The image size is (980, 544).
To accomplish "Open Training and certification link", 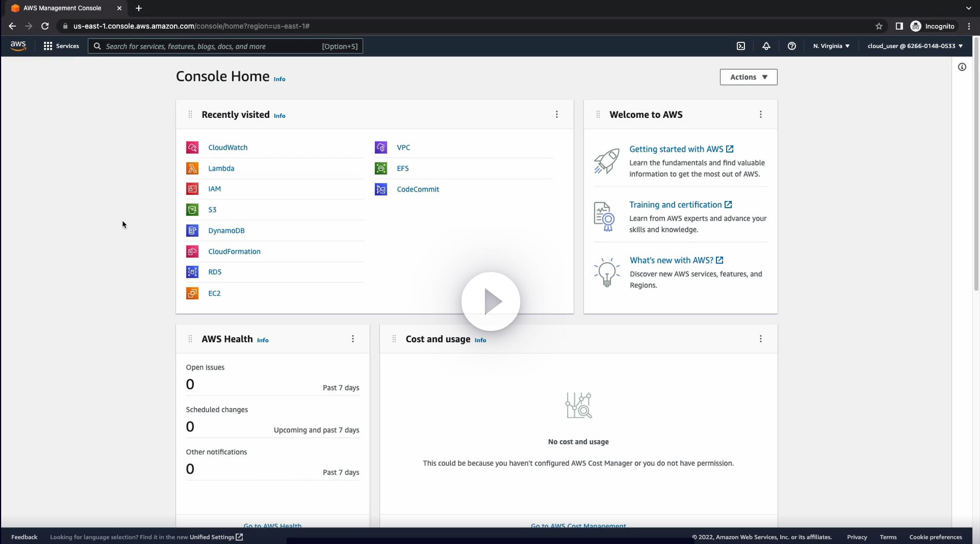I will tap(681, 205).
